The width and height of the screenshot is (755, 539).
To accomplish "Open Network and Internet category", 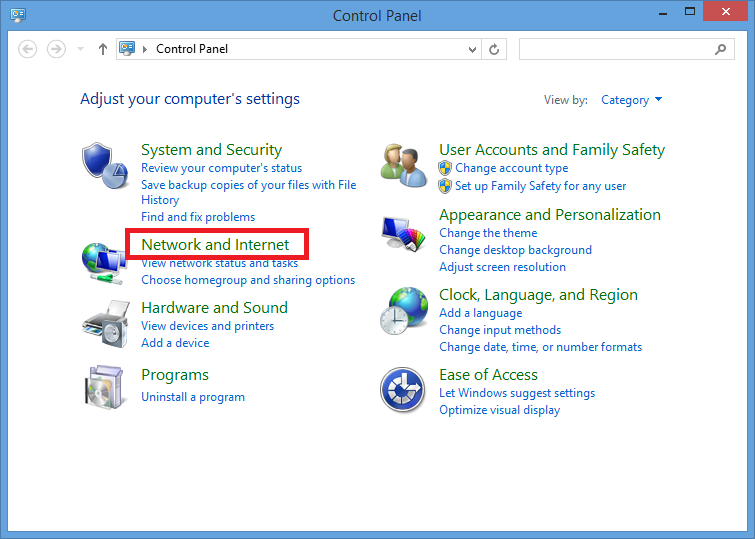I will 215,245.
